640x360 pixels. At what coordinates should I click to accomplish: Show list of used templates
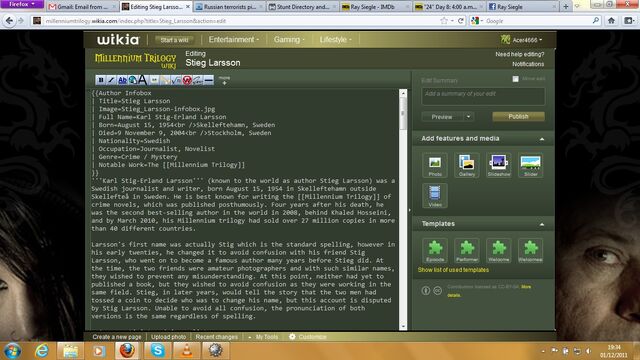453,270
